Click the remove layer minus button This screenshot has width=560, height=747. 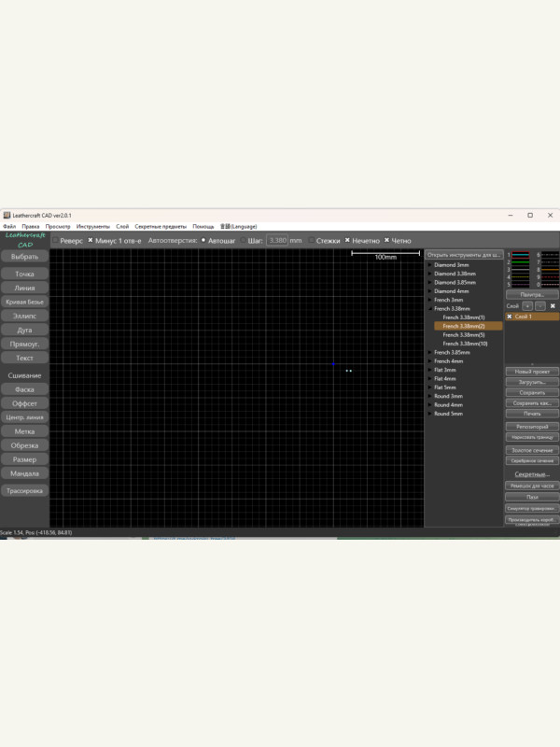tap(539, 305)
